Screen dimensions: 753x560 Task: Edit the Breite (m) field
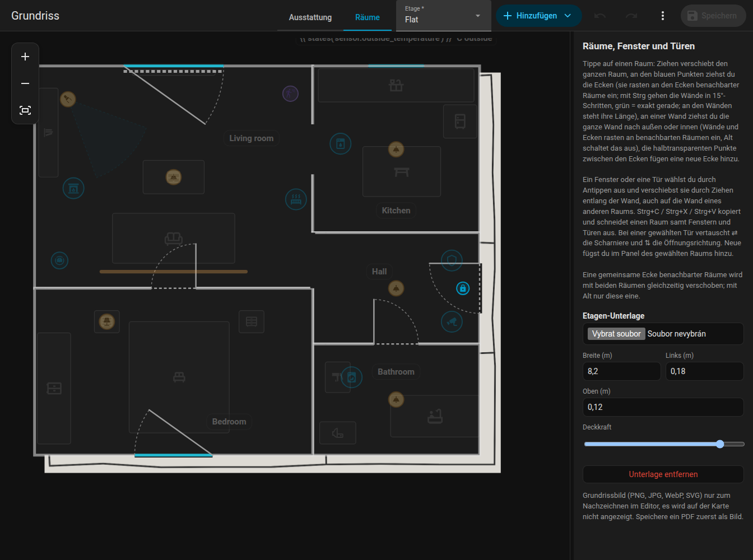point(622,371)
